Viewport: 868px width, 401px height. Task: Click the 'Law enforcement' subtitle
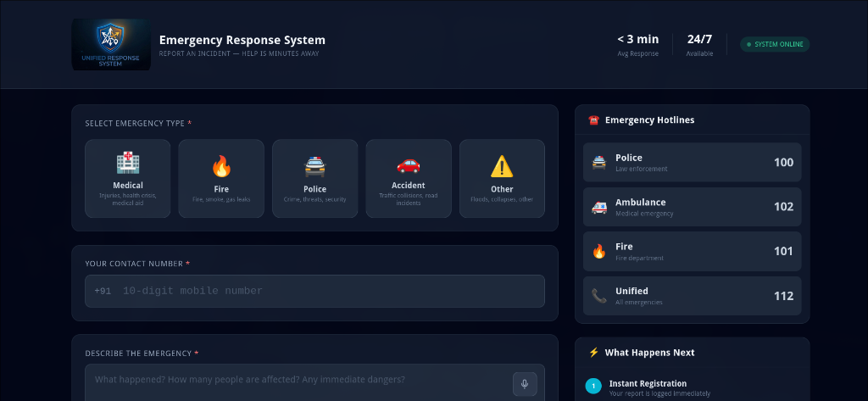642,169
